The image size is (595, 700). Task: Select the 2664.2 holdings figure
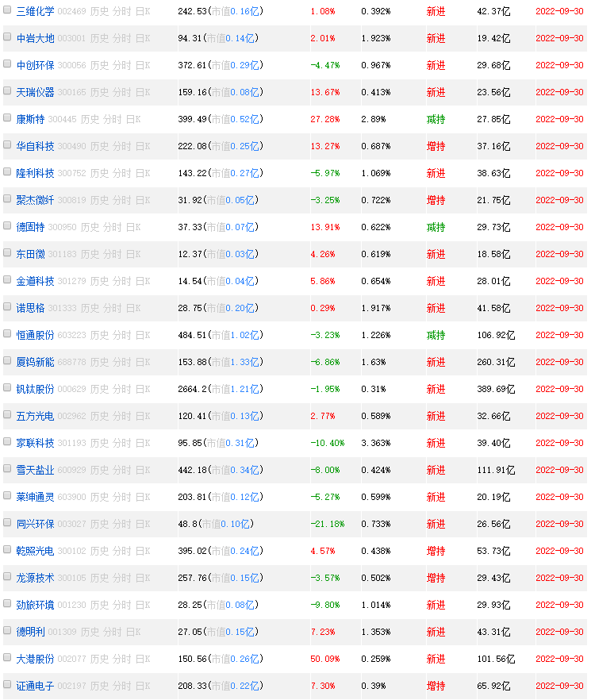[x=192, y=389]
